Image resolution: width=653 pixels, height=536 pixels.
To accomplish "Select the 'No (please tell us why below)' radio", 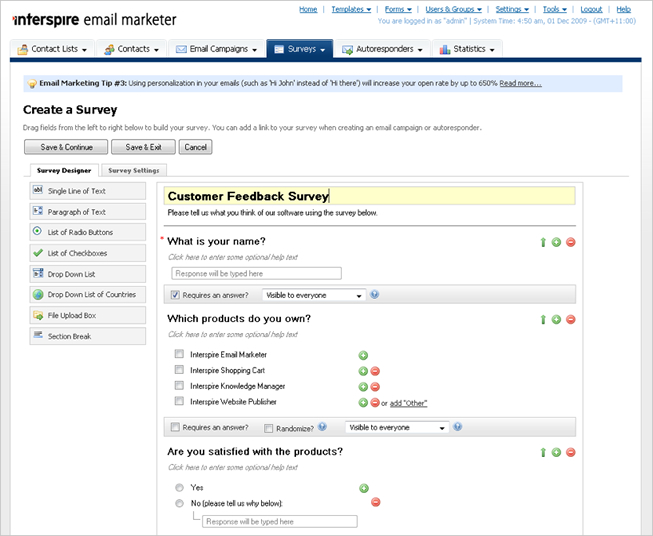I will (179, 503).
